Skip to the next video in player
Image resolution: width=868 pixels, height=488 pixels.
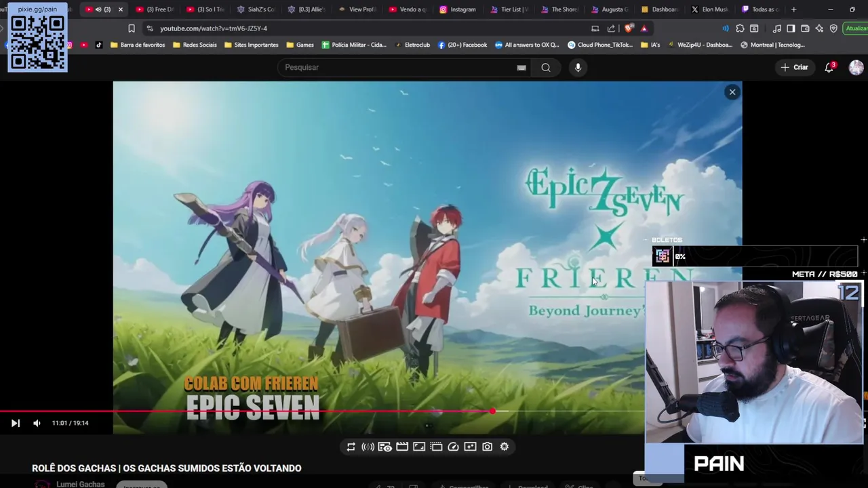coord(16,423)
